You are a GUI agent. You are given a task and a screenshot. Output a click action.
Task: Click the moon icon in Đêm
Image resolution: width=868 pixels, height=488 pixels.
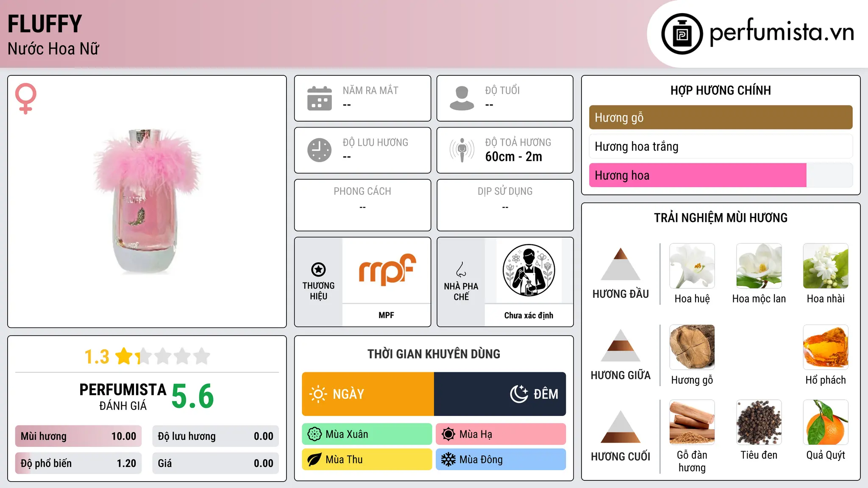pyautogui.click(x=519, y=394)
